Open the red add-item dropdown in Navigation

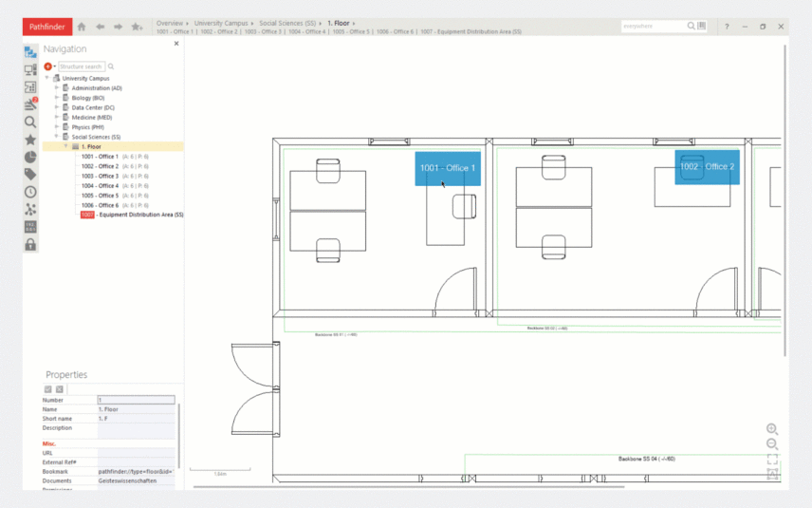(x=49, y=66)
